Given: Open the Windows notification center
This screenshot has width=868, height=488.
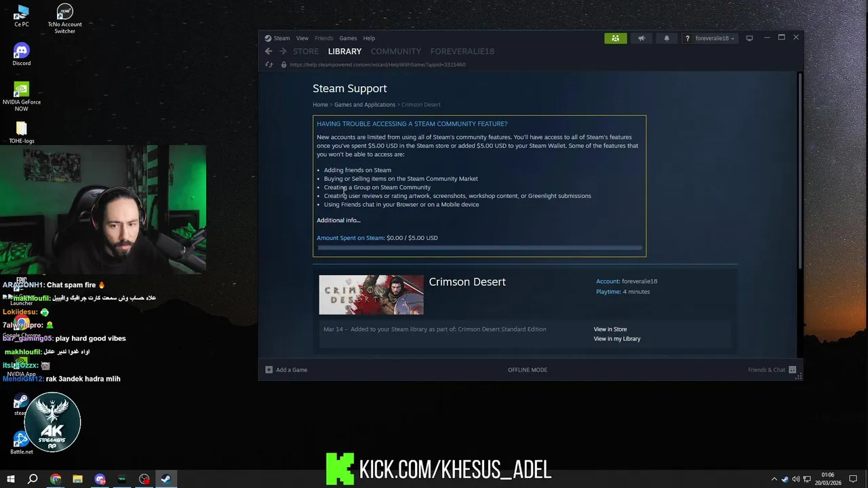Looking at the screenshot, I should coord(853,479).
